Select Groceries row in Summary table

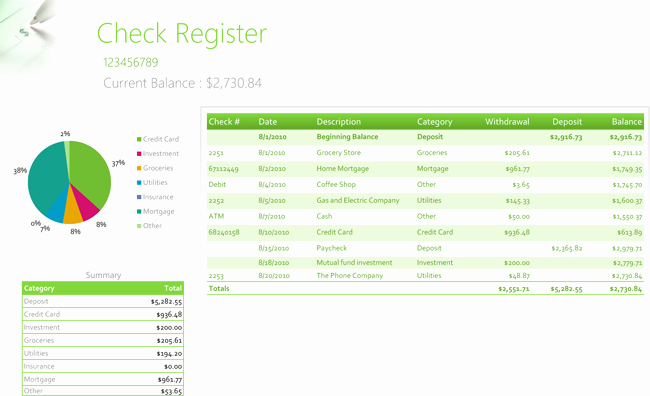(x=103, y=340)
